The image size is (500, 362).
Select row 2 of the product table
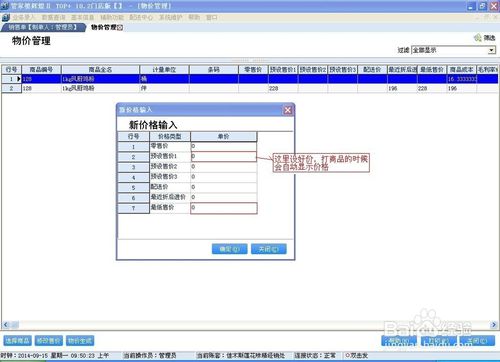click(x=250, y=88)
